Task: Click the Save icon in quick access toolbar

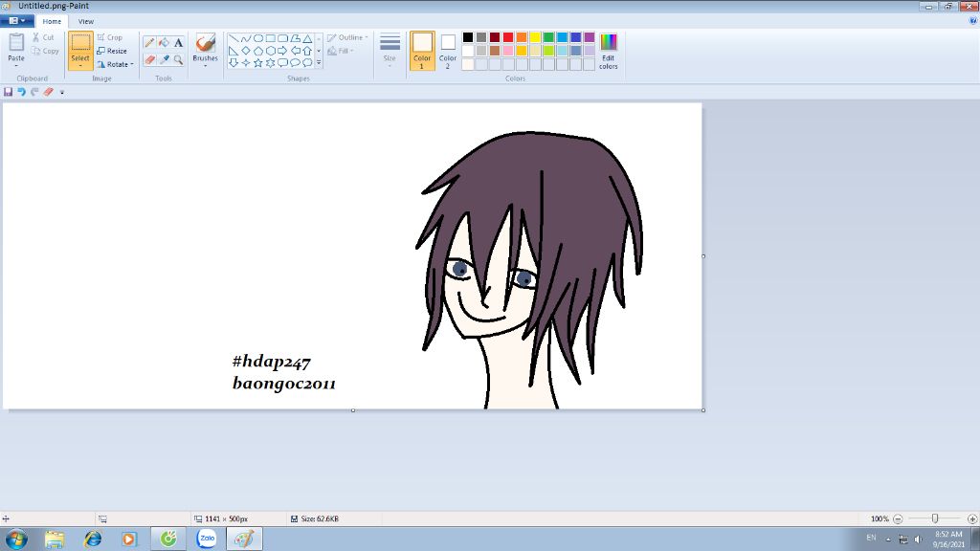Action: (x=8, y=92)
